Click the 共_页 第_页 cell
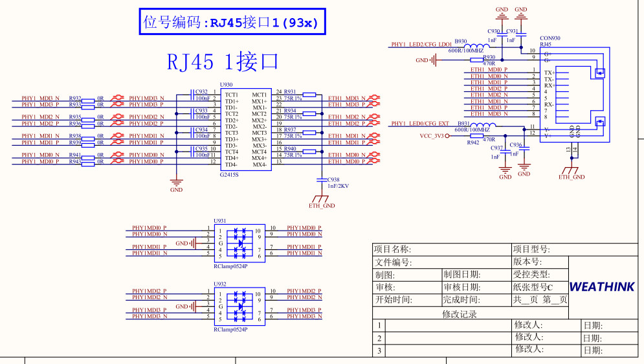 click(x=540, y=300)
